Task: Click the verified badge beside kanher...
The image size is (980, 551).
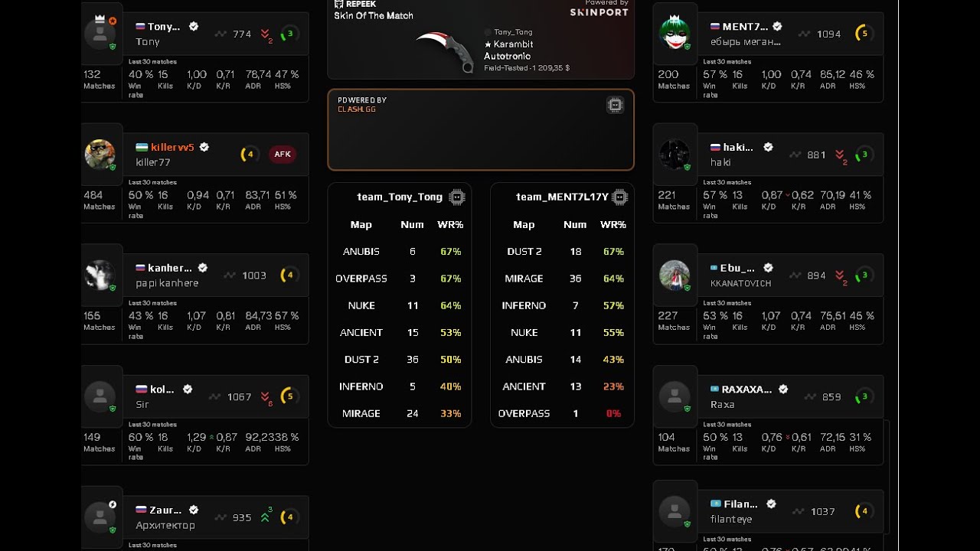Action: pyautogui.click(x=203, y=268)
